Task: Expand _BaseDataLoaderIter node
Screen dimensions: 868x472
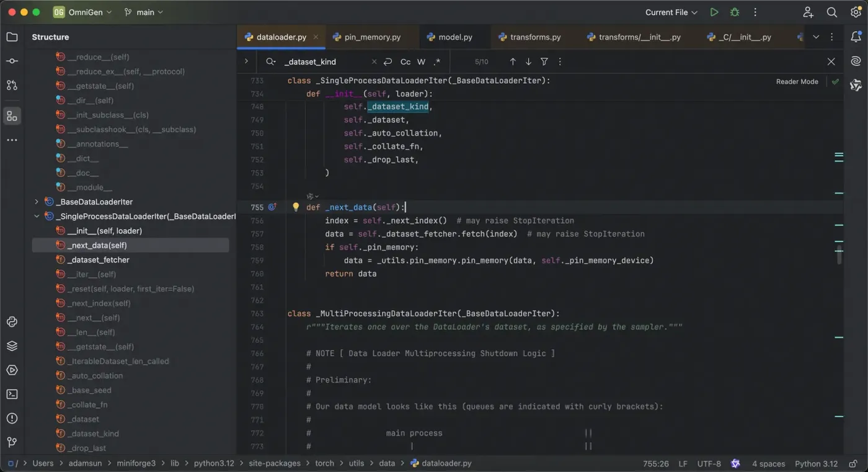Action: 37,202
